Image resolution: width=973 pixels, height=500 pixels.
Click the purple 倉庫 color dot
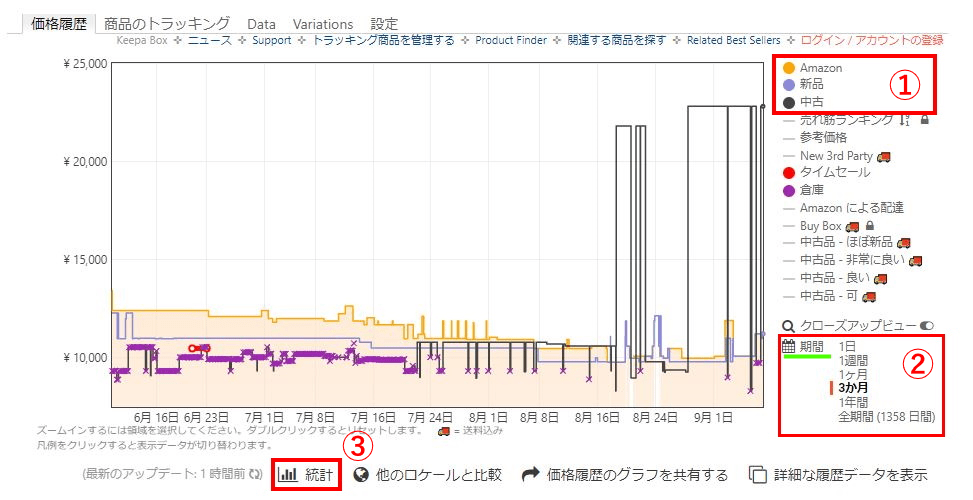789,190
